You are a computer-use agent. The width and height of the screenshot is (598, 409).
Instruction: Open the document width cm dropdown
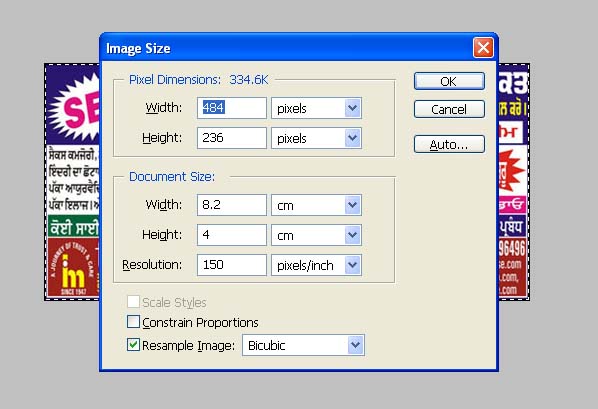tap(317, 205)
